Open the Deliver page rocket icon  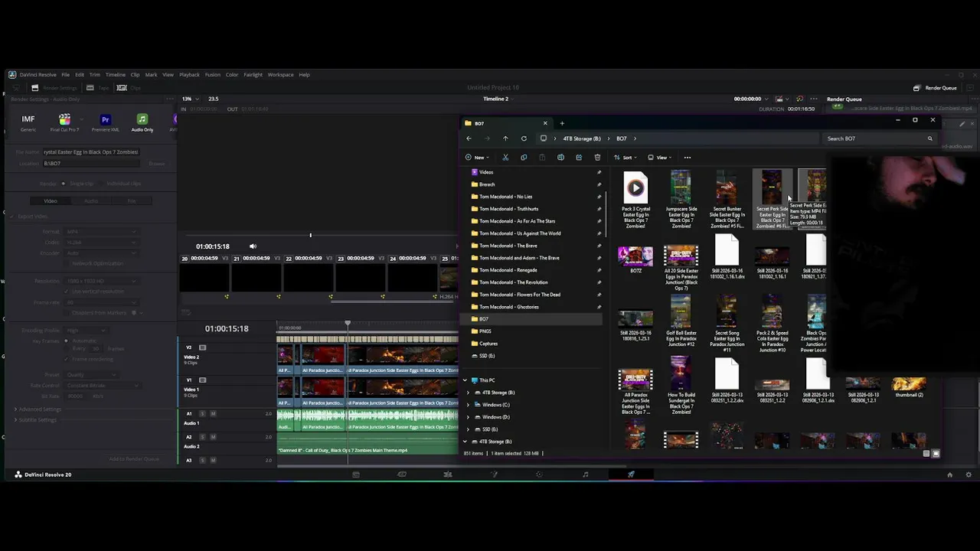[x=631, y=474]
